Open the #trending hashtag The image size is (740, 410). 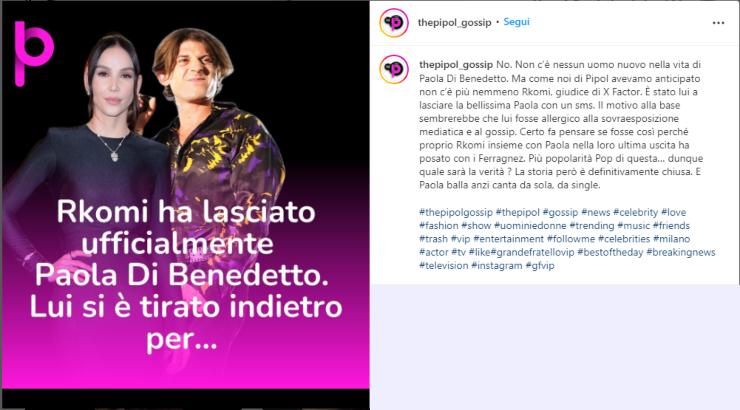click(592, 226)
